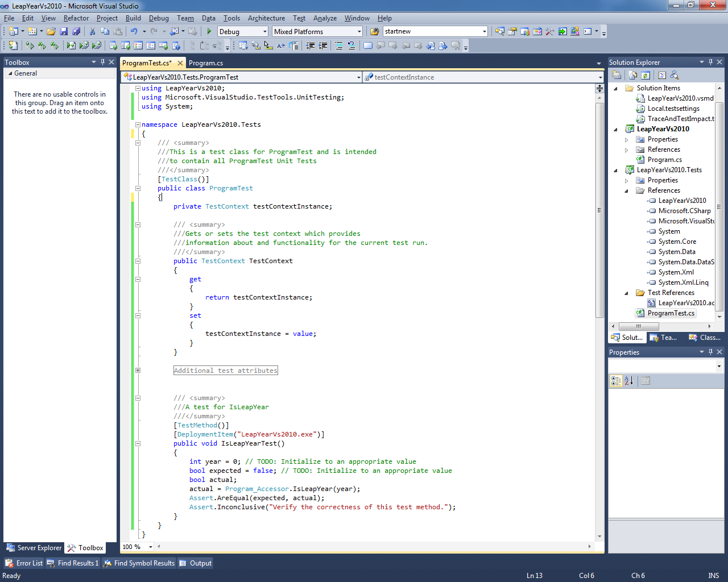This screenshot has height=582, width=728.
Task: Open Properties via the Solution Explorer toolbar icon
Action: tap(617, 74)
